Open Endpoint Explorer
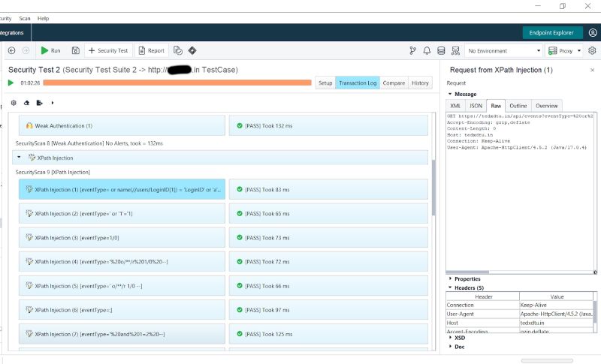The height and width of the screenshot is (364, 601). [551, 32]
